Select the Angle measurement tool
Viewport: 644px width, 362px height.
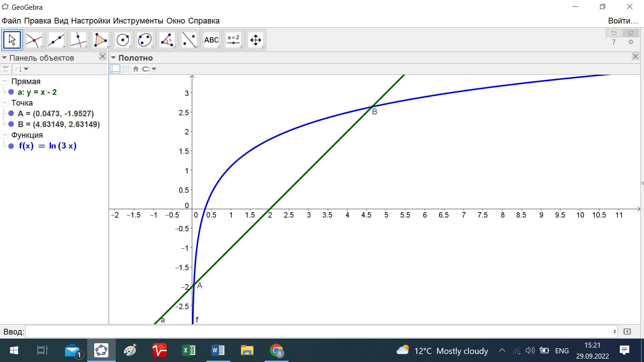tap(167, 40)
